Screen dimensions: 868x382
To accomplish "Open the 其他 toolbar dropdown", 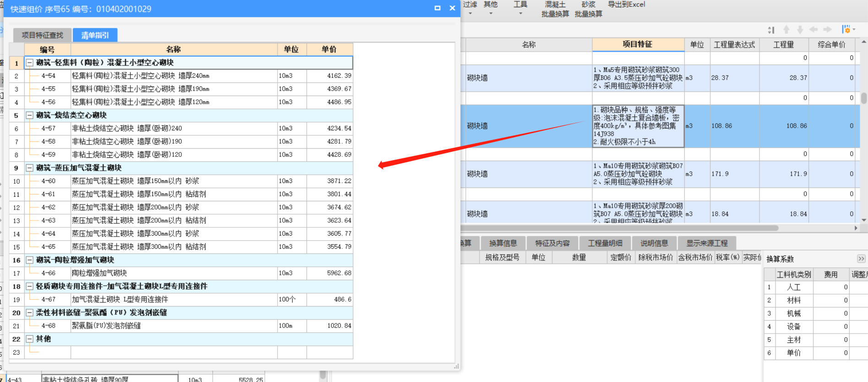I will pyautogui.click(x=491, y=8).
